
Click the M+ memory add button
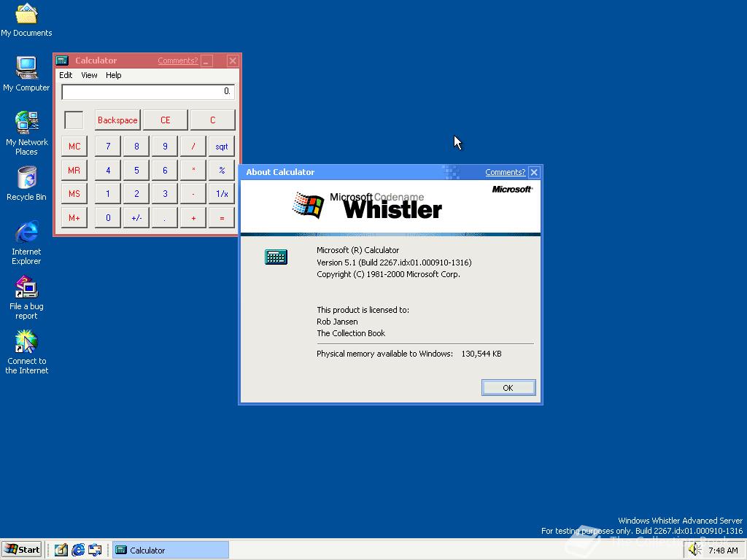click(x=74, y=218)
